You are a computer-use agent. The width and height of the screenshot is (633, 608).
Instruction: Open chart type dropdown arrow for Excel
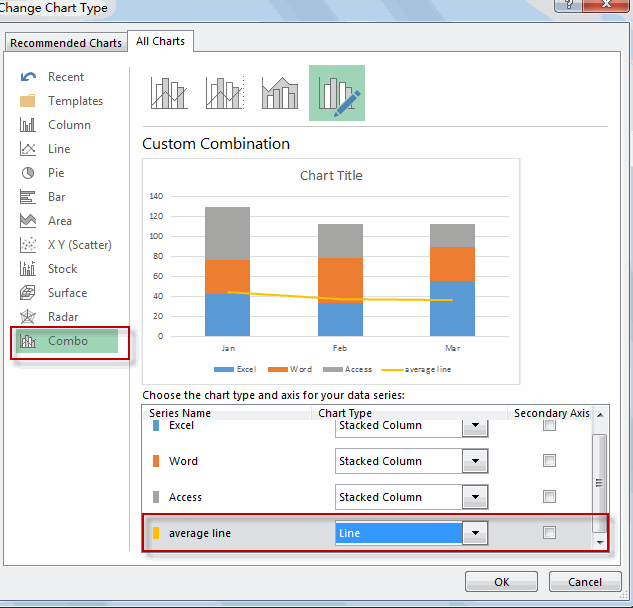[x=475, y=426]
